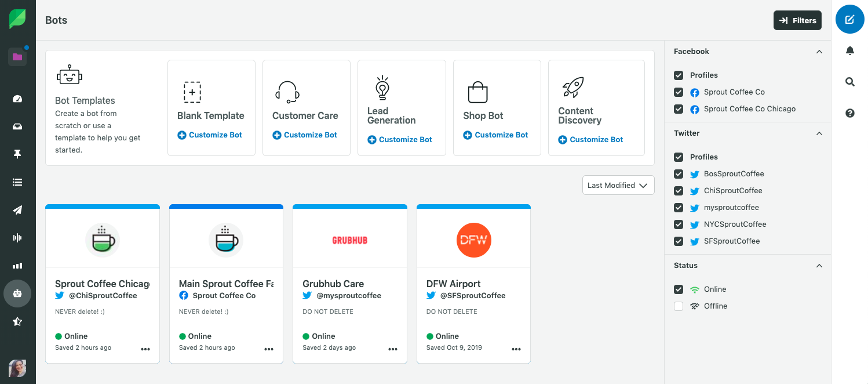The height and width of the screenshot is (384, 868).
Task: Open the list feeds icon in sidebar
Action: click(17, 182)
